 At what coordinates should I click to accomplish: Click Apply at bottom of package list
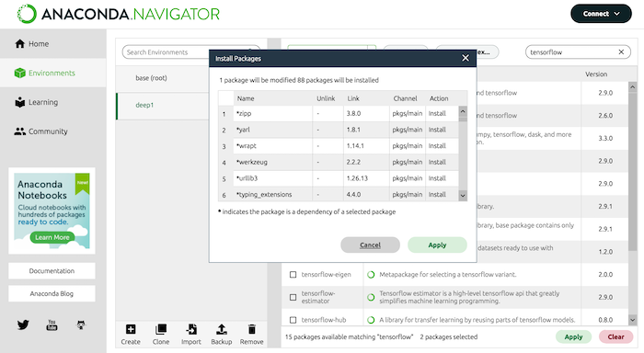click(x=573, y=336)
